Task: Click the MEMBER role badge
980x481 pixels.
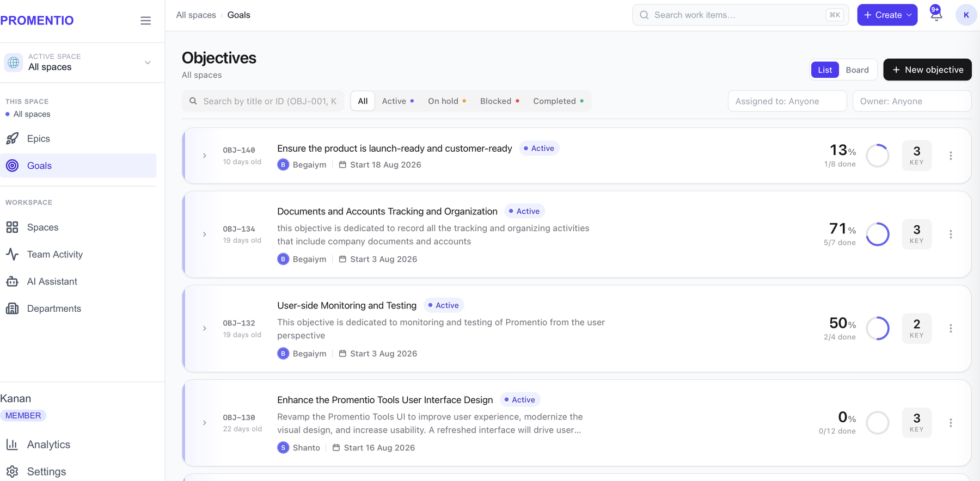Action: pos(23,416)
